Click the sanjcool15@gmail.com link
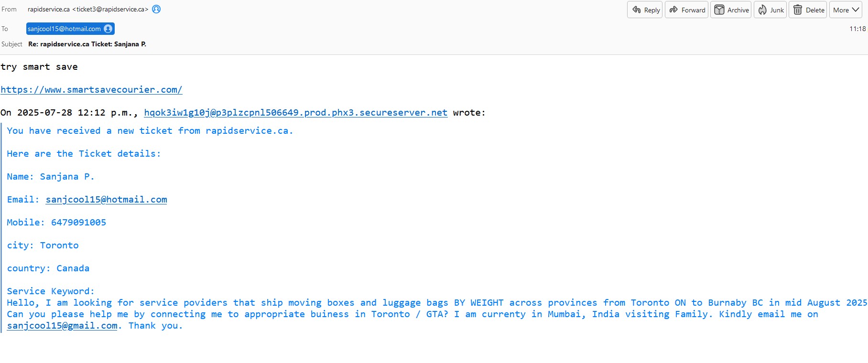This screenshot has height=363, width=868. tap(62, 325)
